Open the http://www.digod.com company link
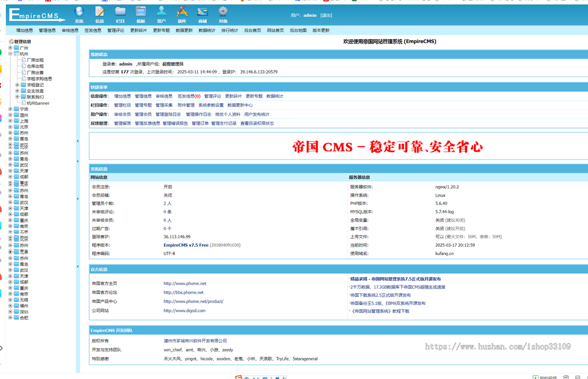Screen dimensions: 588x379 click(x=185, y=310)
